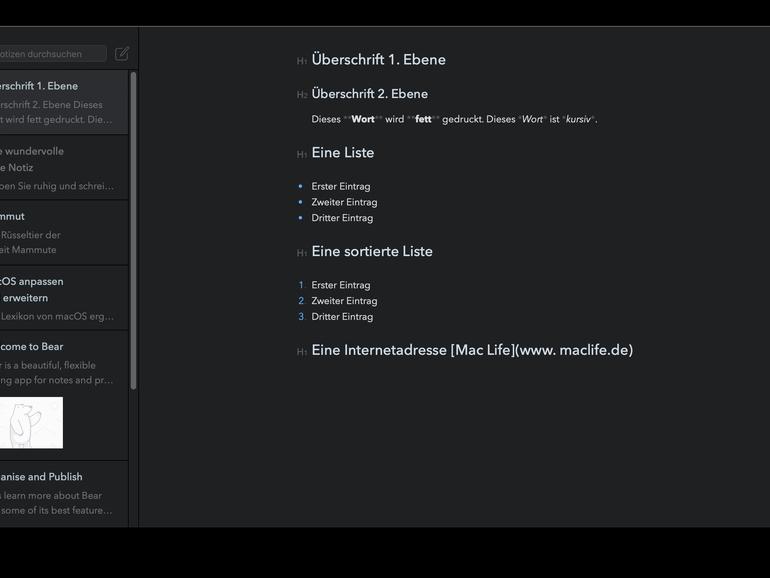Click the blue bullet before the first 'Erster Eintrag'

300,186
